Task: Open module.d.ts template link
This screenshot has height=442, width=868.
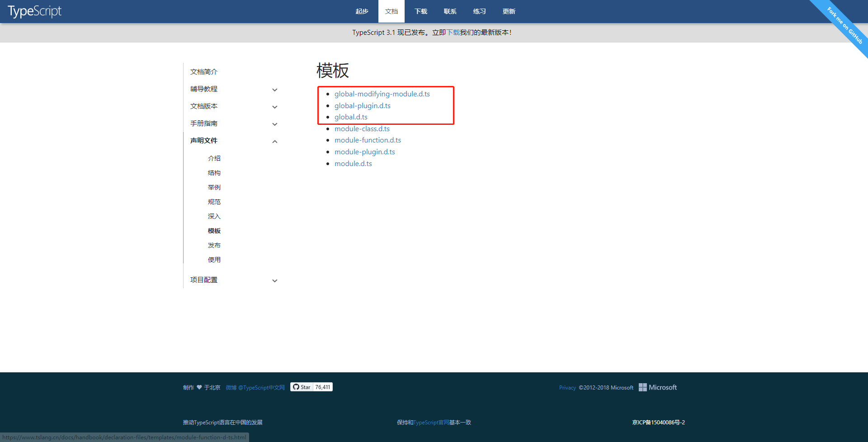Action: [353, 164]
